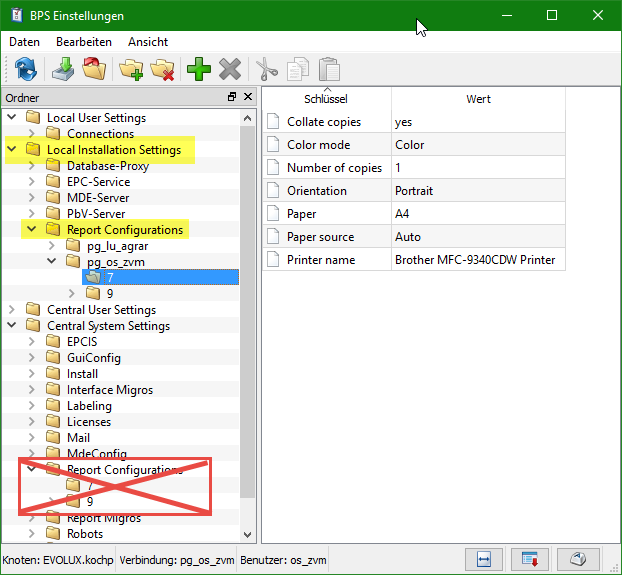Click the list with red arrow status icon
Viewport: 622px width, 575px height.
point(531,559)
